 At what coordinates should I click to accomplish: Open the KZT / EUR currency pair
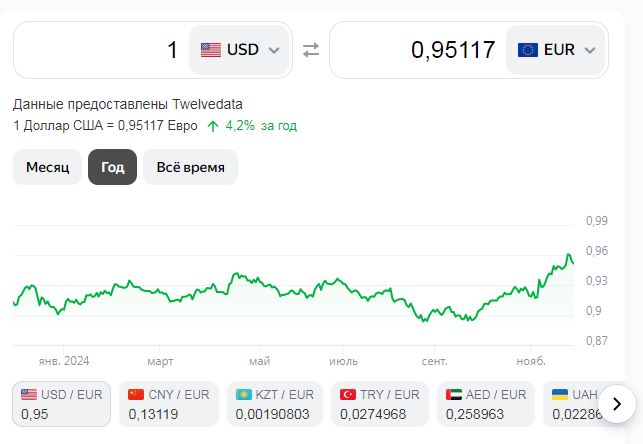click(x=275, y=404)
